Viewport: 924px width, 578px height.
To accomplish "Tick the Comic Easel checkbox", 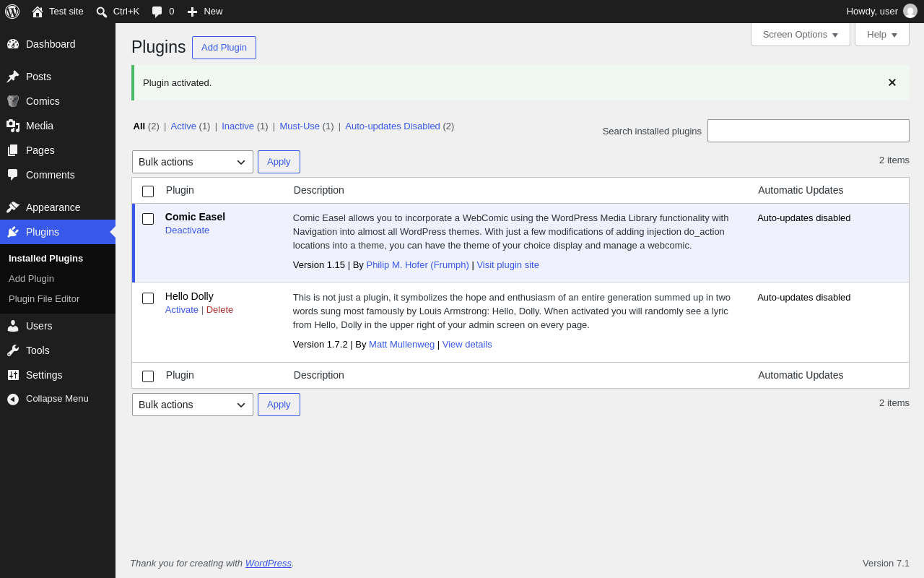I will pos(148,219).
